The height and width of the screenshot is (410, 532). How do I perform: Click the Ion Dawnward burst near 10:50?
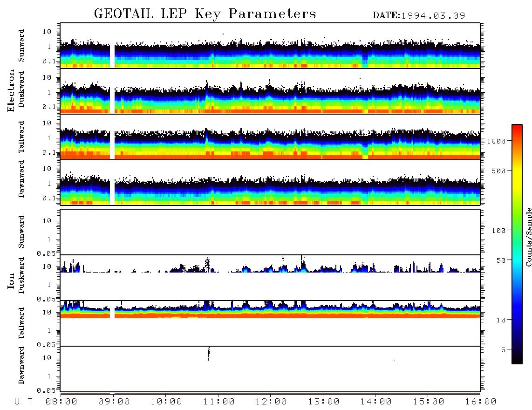[208, 354]
